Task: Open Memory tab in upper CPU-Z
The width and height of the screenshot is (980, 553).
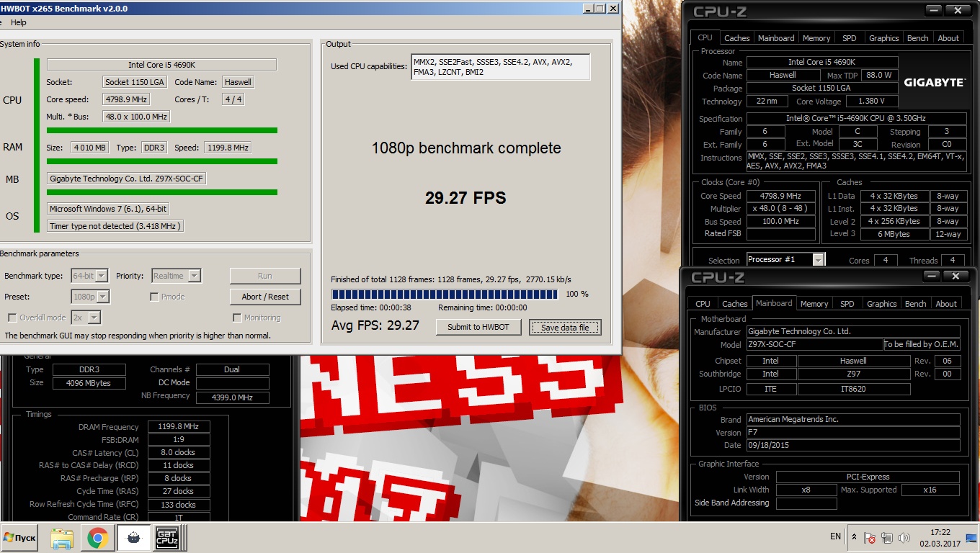Action: (816, 38)
